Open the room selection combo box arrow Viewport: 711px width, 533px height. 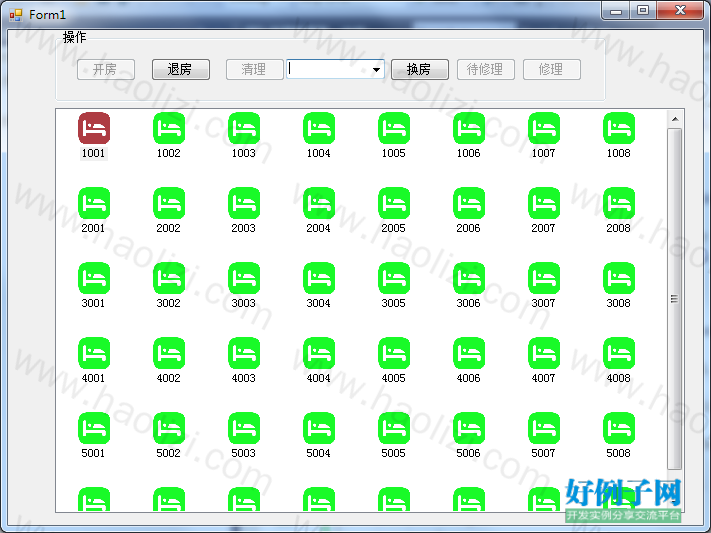click(x=376, y=69)
